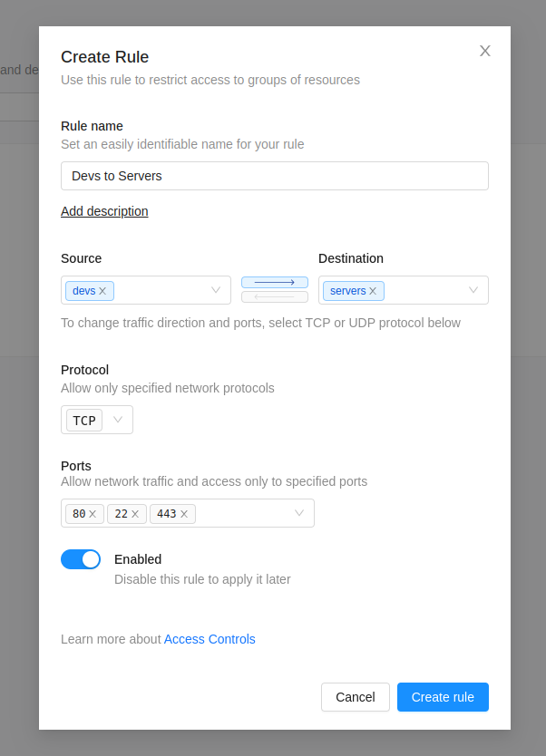Remove port 443 from the Ports list

(x=184, y=514)
